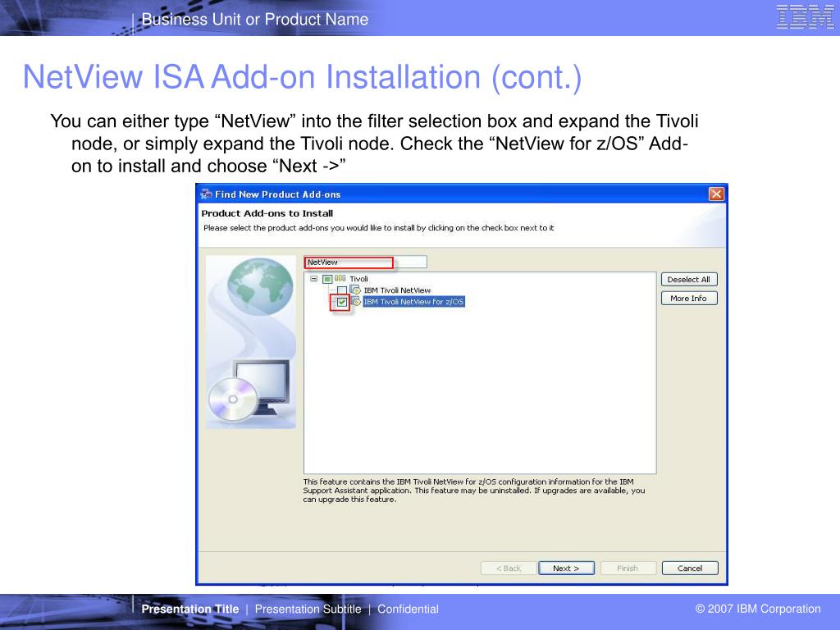Image resolution: width=840 pixels, height=630 pixels.
Task: Select the Tivoli tree label
Action: [359, 279]
